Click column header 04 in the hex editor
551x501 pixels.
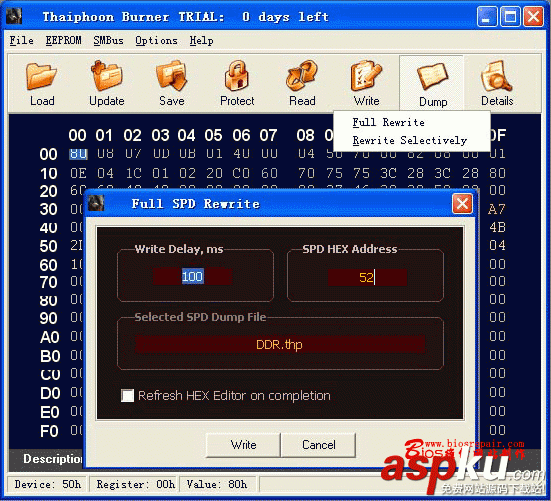pyautogui.click(x=186, y=135)
